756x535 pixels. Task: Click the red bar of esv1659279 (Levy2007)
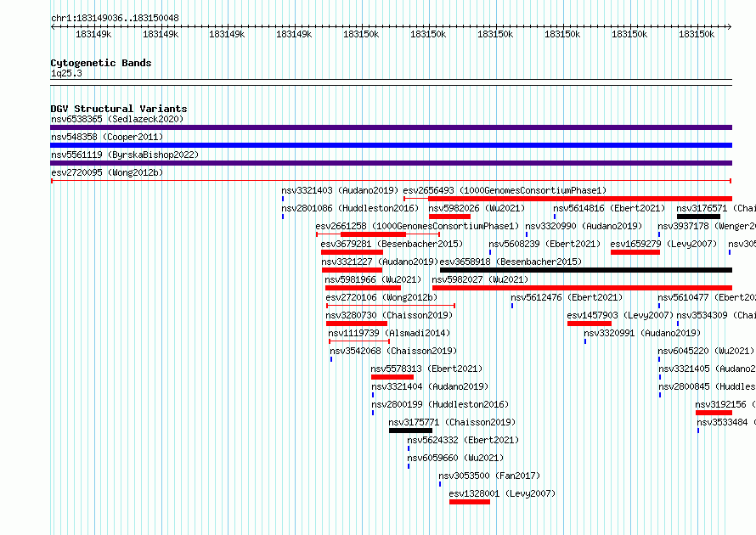pyautogui.click(x=635, y=252)
